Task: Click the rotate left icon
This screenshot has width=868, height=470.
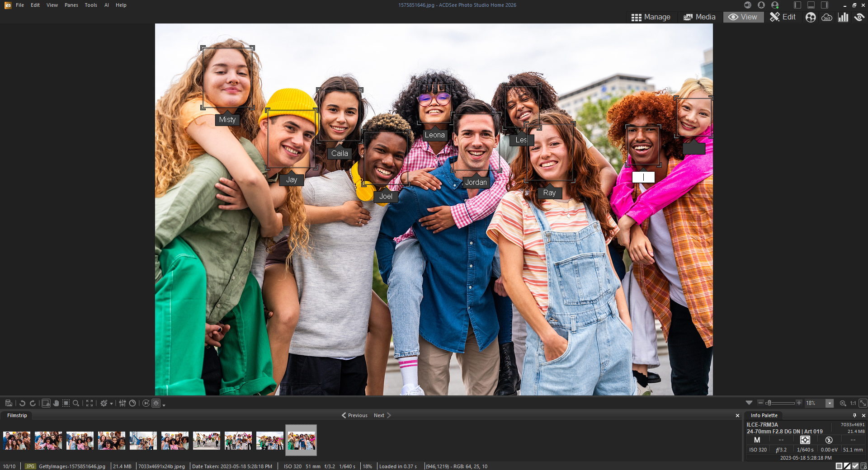Action: pos(22,403)
